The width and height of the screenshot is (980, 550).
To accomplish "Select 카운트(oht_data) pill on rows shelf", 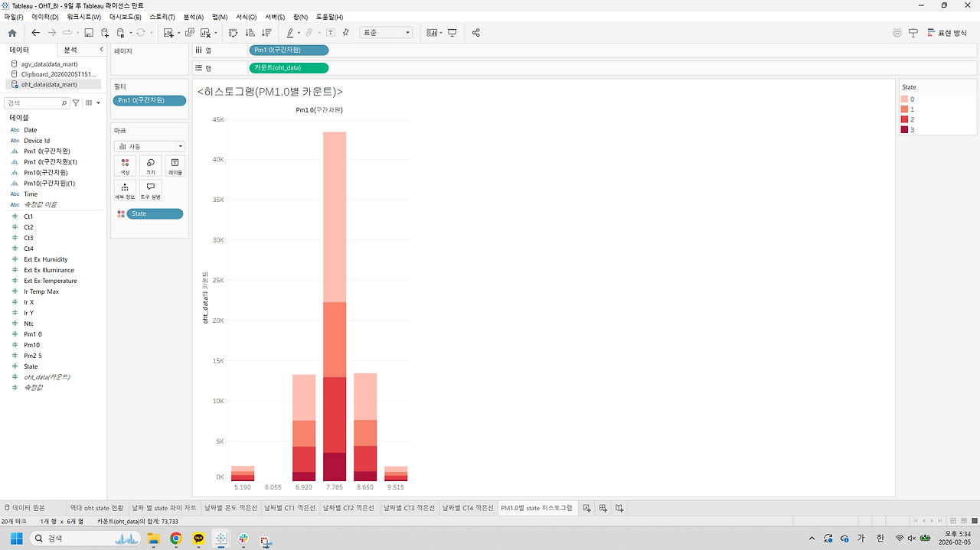I will 289,67.
